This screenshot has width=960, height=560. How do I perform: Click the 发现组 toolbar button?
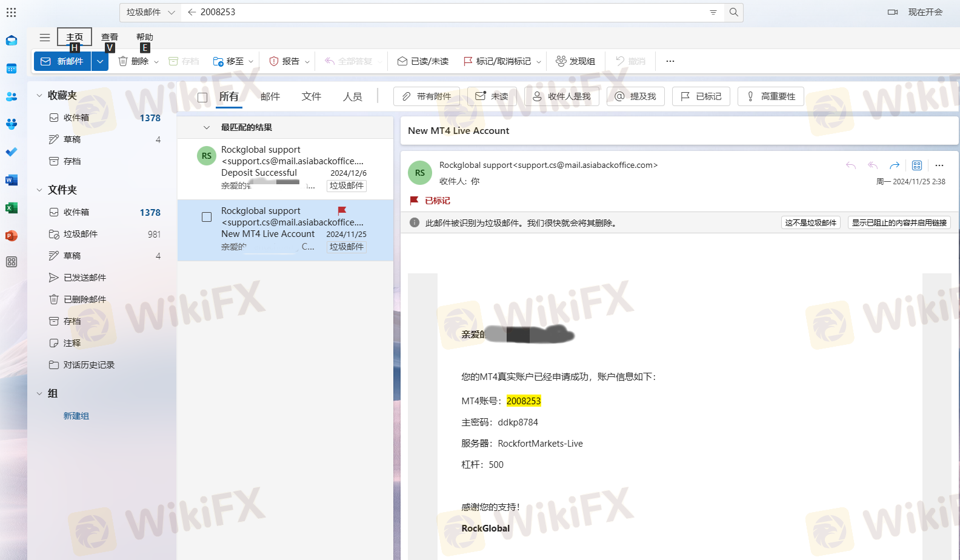tap(576, 61)
